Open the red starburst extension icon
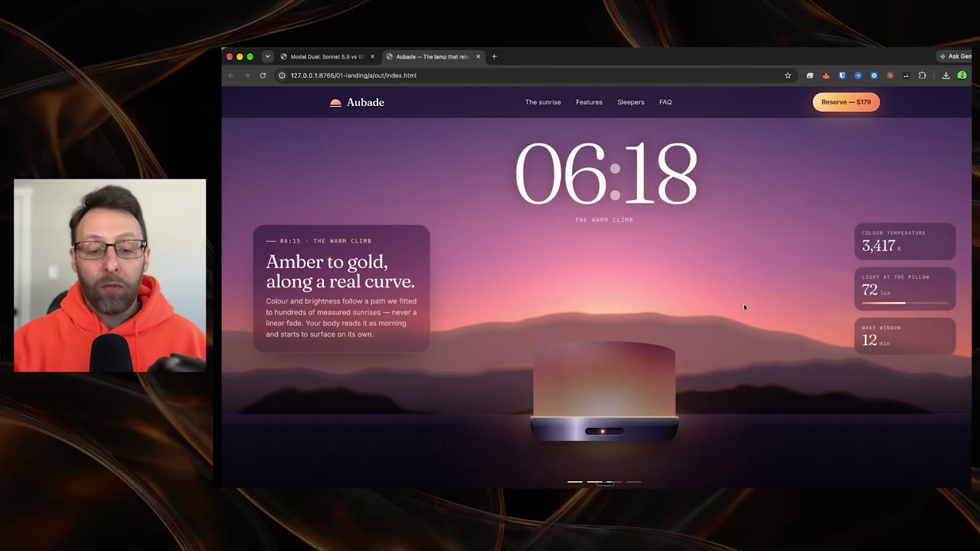980x551 pixels. (x=890, y=75)
